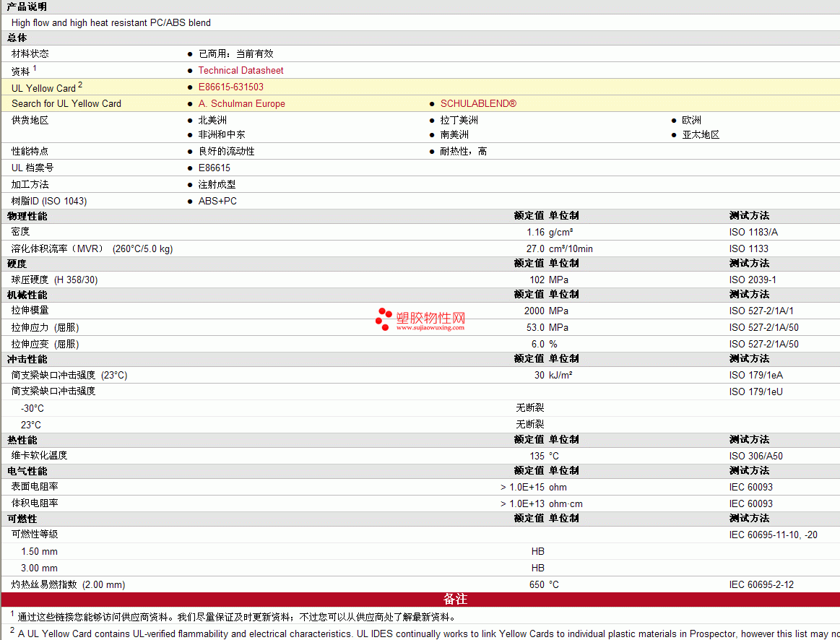Screen dimensions: 840x640
Task: Click the '非洲和中东' region entry
Action: point(222,134)
